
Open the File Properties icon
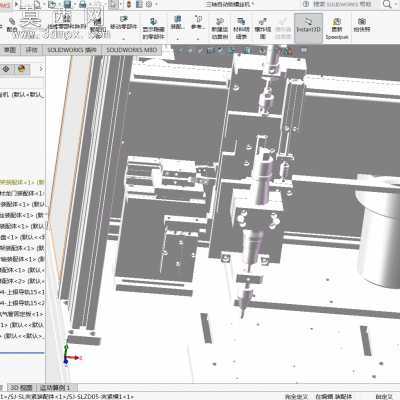point(139,4)
